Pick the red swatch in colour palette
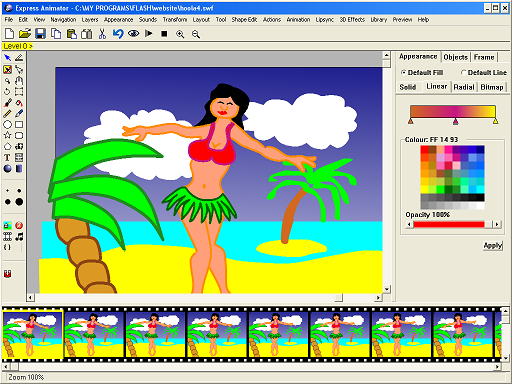This screenshot has width=512, height=384. click(x=424, y=149)
